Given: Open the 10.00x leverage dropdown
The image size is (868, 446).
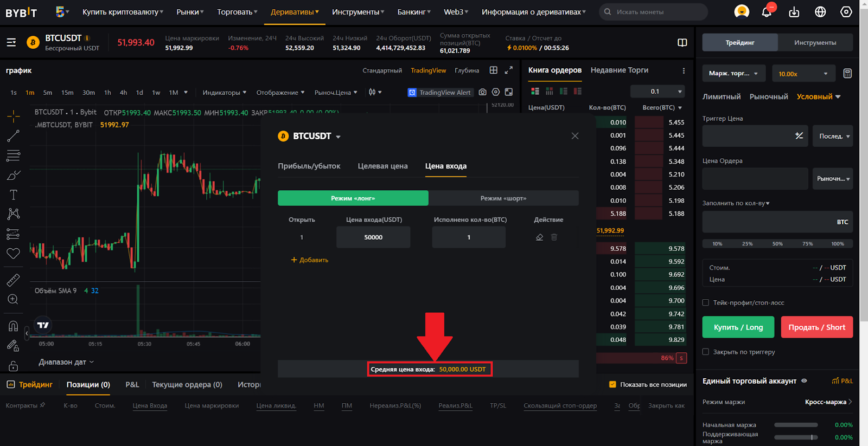Looking at the screenshot, I should tap(802, 74).
